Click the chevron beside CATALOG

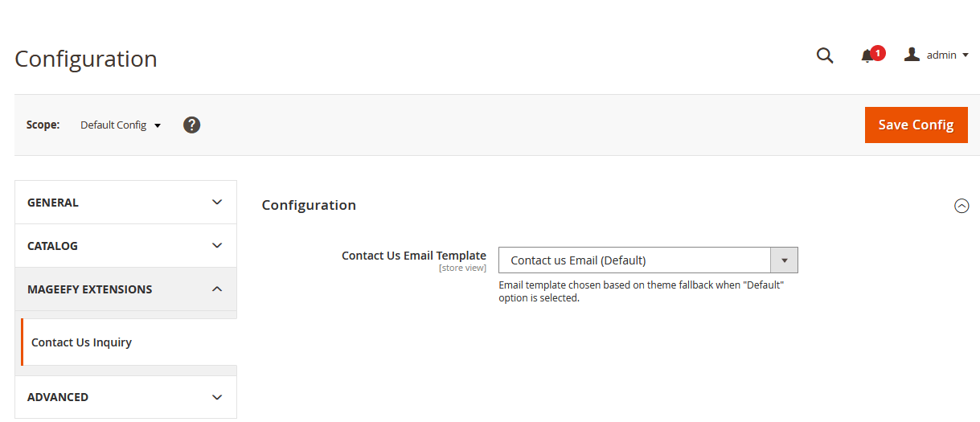click(217, 246)
